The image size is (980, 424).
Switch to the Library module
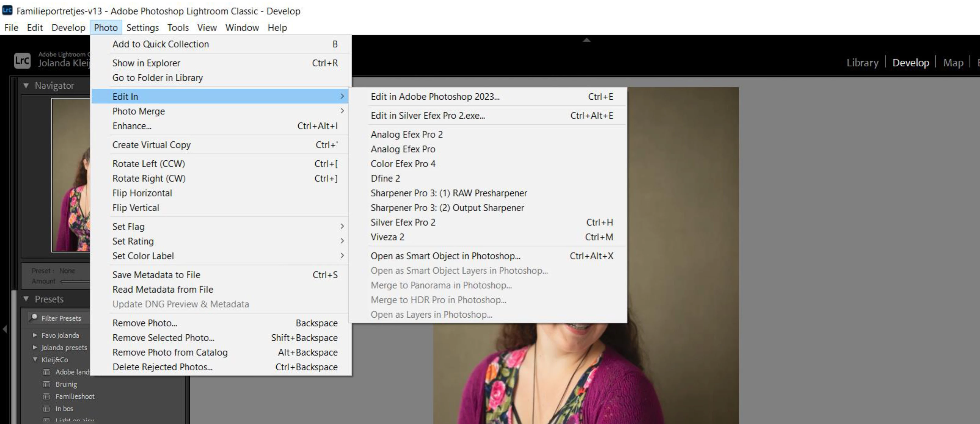tap(862, 62)
